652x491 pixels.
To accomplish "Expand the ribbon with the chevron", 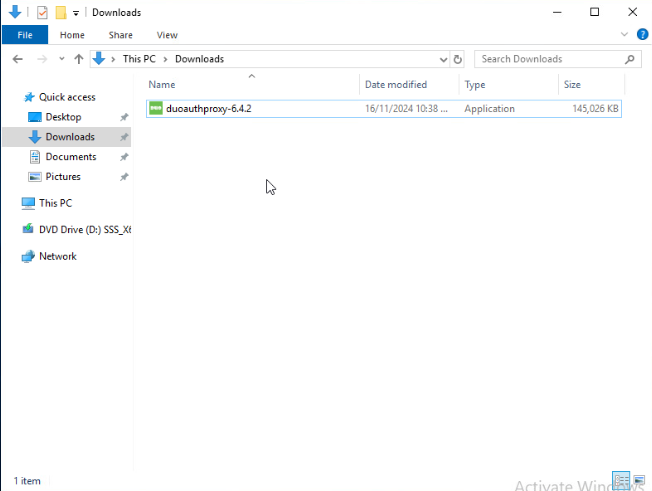I will point(624,34).
